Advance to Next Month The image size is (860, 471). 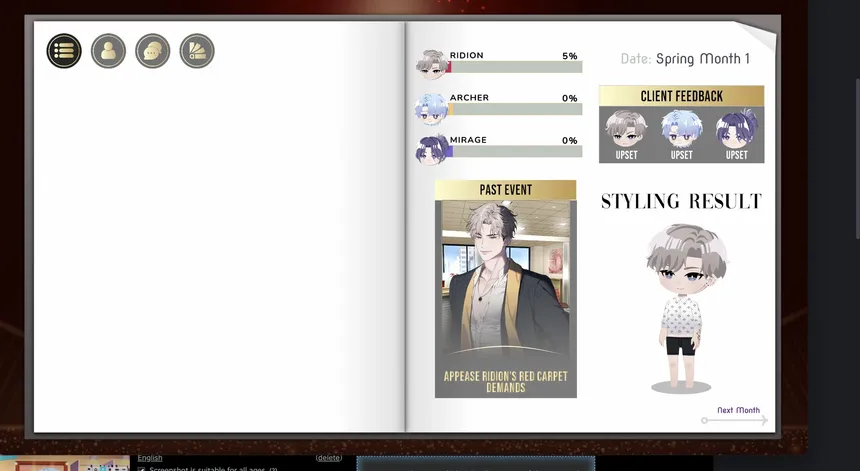point(738,410)
